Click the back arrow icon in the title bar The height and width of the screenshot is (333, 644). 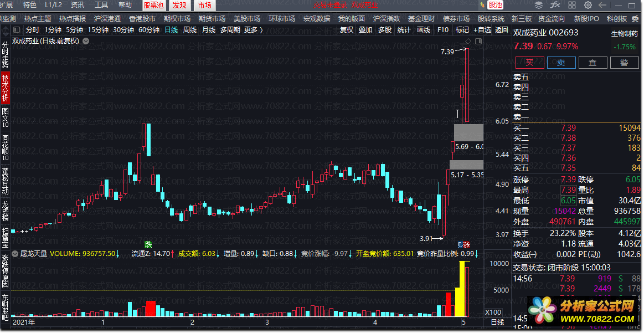[x=603, y=6]
